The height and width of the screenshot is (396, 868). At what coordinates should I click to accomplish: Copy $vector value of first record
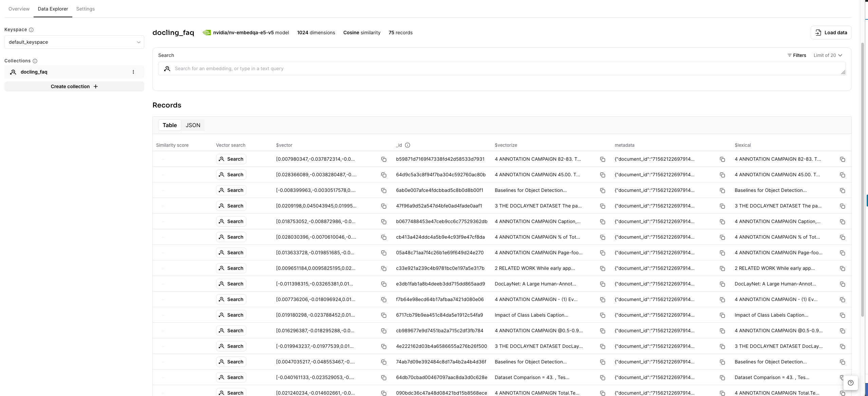coord(384,159)
